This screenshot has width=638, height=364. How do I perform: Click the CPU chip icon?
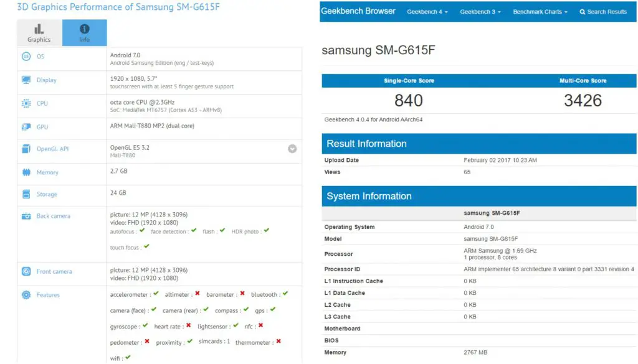click(26, 103)
